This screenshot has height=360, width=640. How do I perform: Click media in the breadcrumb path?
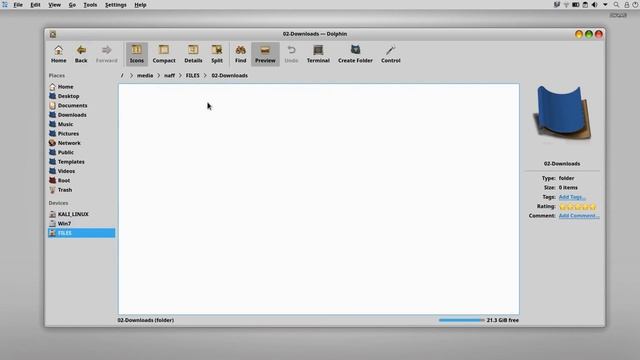pyautogui.click(x=145, y=76)
